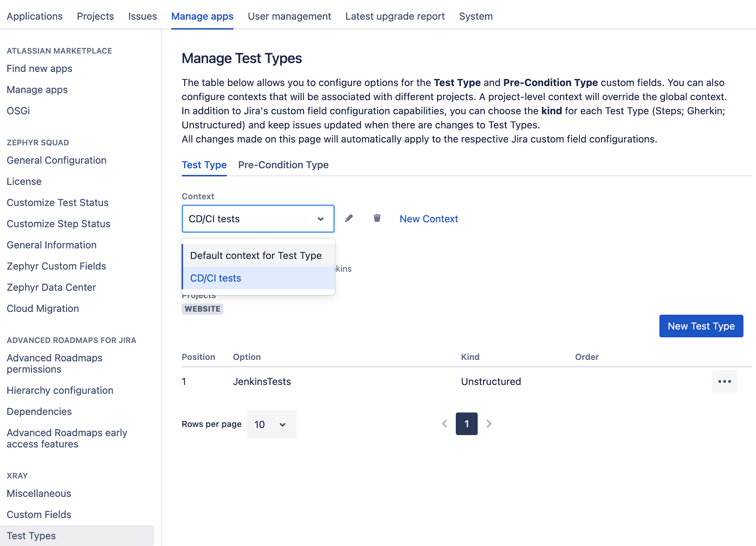The height and width of the screenshot is (546, 756).
Task: Select CD/CI tests option in dropdown list
Action: click(x=258, y=278)
